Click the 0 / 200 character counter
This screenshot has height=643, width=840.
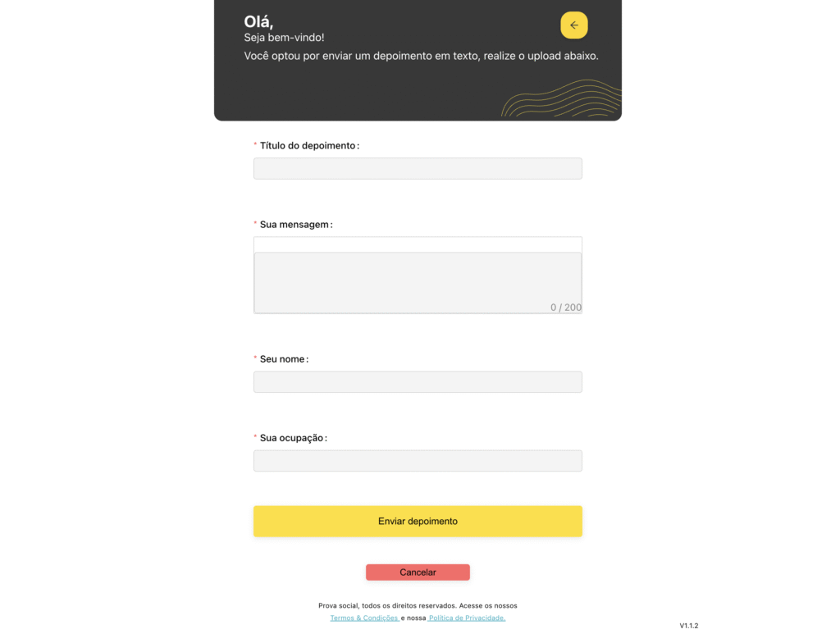point(566,308)
